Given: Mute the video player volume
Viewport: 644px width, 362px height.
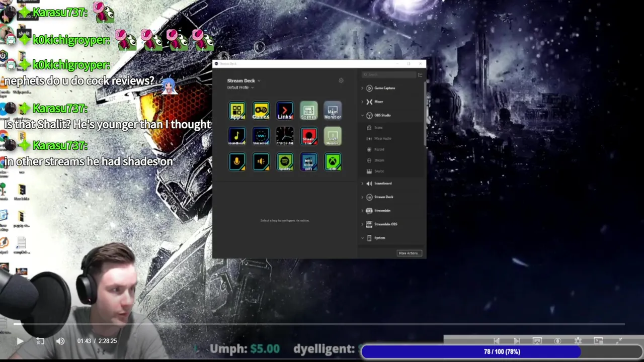Looking at the screenshot, I should coord(60,341).
